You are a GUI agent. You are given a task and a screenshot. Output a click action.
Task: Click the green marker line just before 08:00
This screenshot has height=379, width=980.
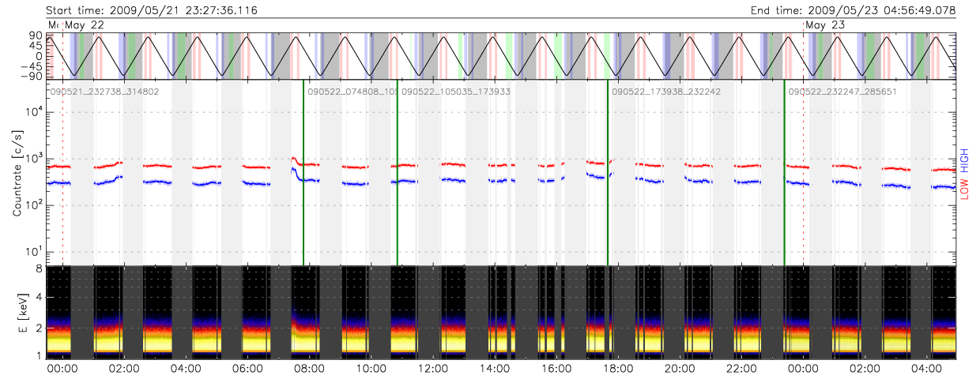(x=303, y=174)
